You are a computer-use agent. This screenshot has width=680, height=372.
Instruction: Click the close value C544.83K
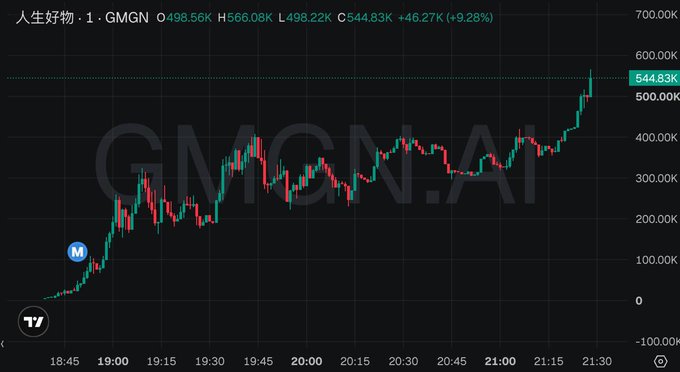point(365,18)
